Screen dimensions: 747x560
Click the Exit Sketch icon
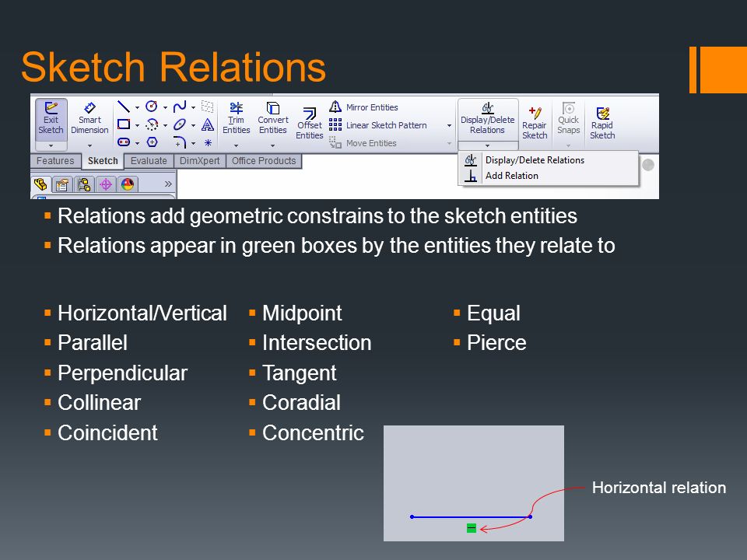51,118
